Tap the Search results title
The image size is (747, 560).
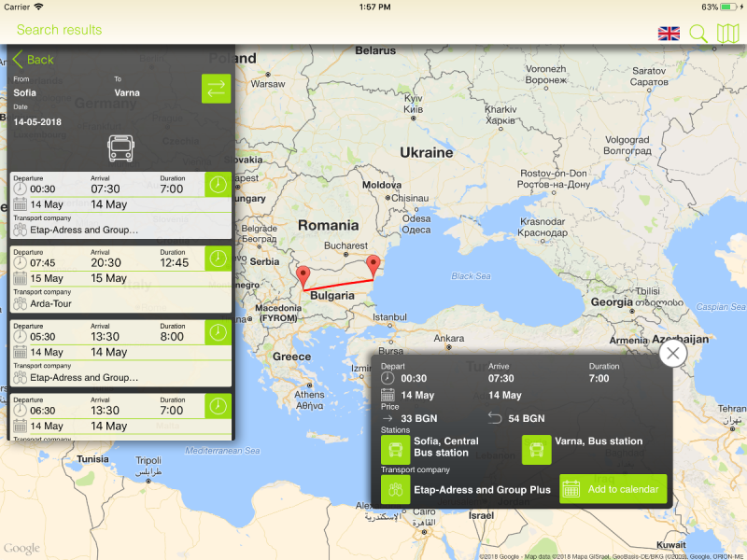click(59, 30)
